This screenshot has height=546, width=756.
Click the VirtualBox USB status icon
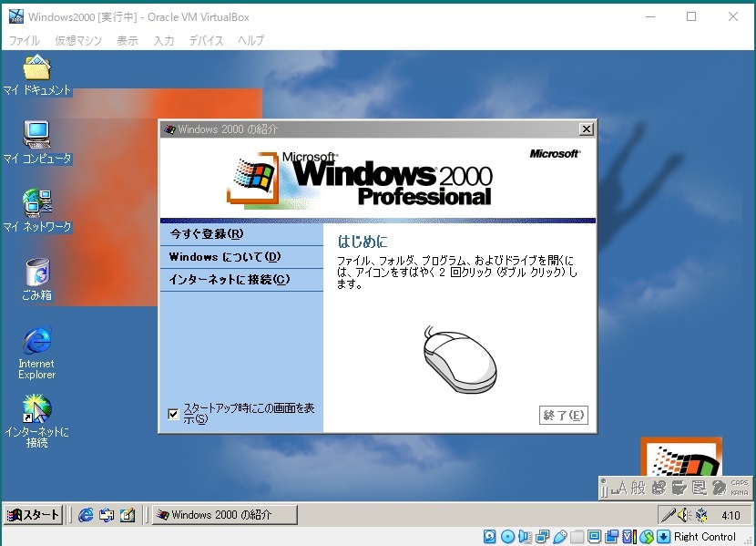pyautogui.click(x=560, y=536)
